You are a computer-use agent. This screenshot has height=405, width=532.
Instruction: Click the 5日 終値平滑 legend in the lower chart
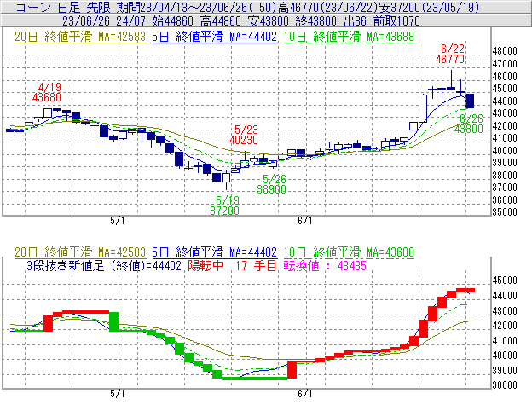point(215,252)
